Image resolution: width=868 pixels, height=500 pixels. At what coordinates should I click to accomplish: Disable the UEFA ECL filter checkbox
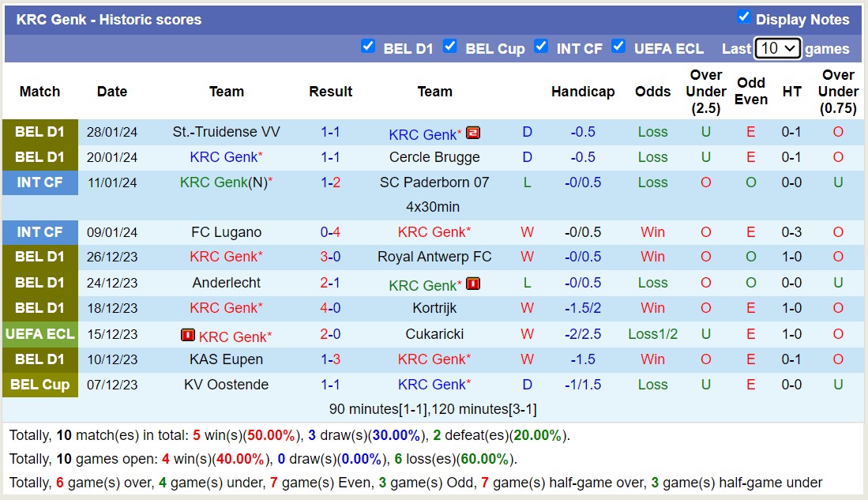pyautogui.click(x=618, y=47)
